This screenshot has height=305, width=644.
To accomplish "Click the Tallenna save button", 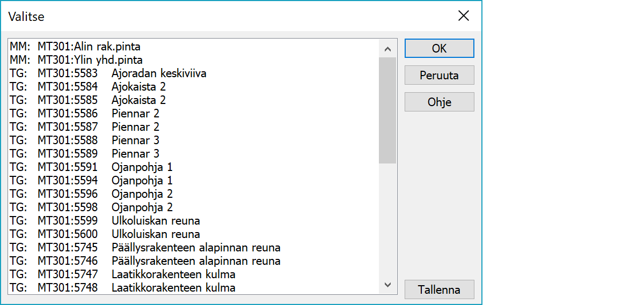I will tap(439, 289).
